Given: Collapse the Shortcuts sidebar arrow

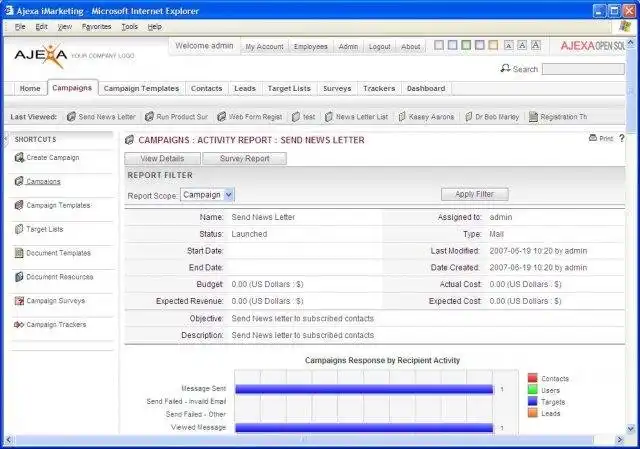Looking at the screenshot, I should click(5, 140).
